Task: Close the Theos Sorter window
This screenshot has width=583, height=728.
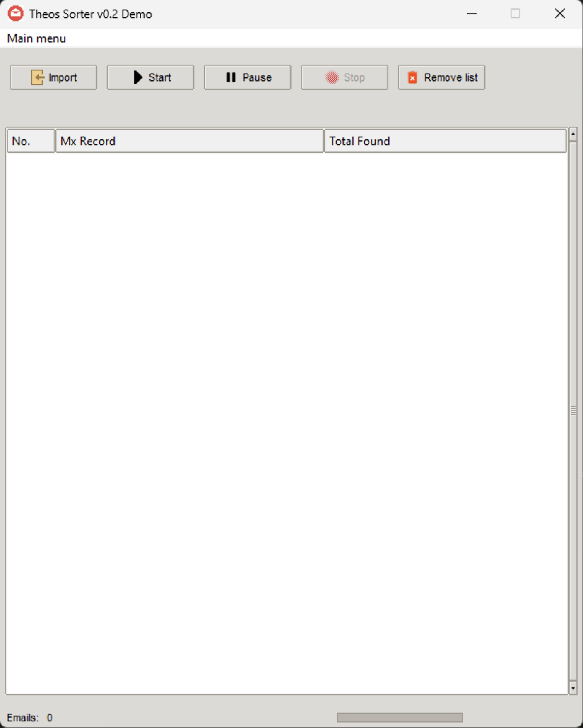Action: point(560,14)
